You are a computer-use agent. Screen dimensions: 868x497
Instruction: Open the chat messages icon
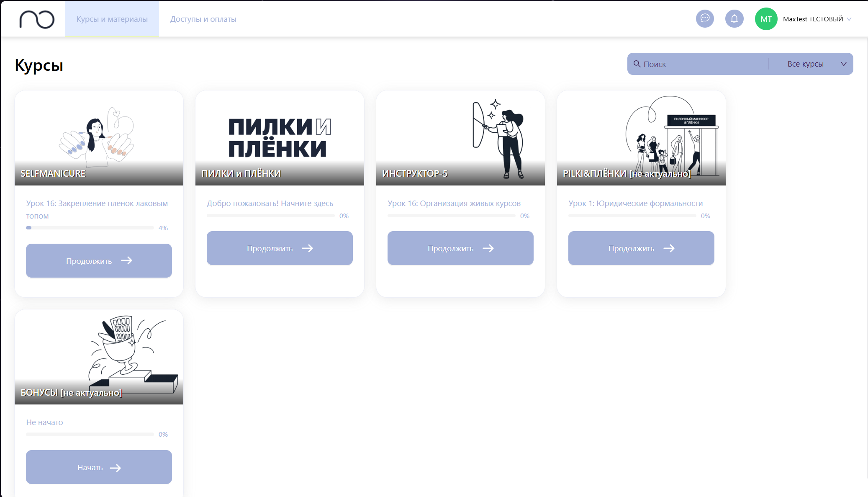[705, 19]
